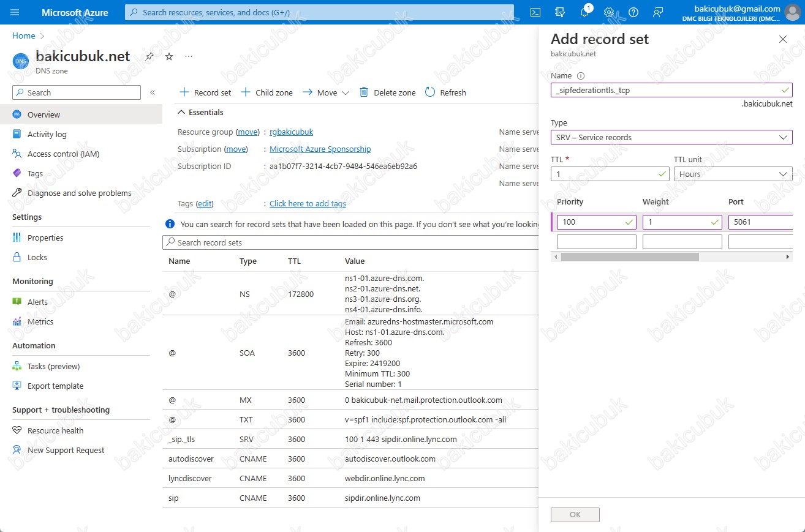The image size is (805, 532).
Task: Refresh the DNS zone records
Action: 445,92
